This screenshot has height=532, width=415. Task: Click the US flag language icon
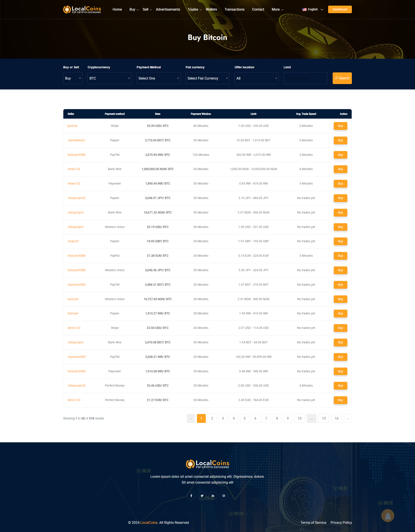pos(304,10)
